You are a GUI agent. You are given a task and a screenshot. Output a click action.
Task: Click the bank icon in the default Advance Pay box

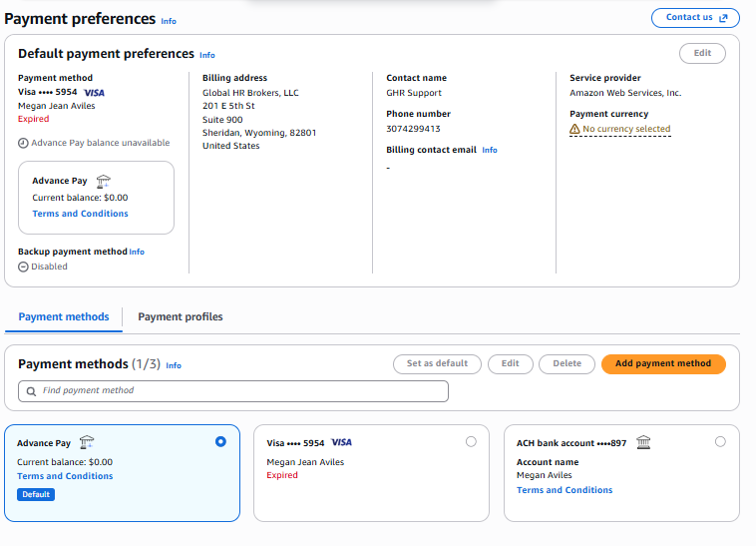103,182
